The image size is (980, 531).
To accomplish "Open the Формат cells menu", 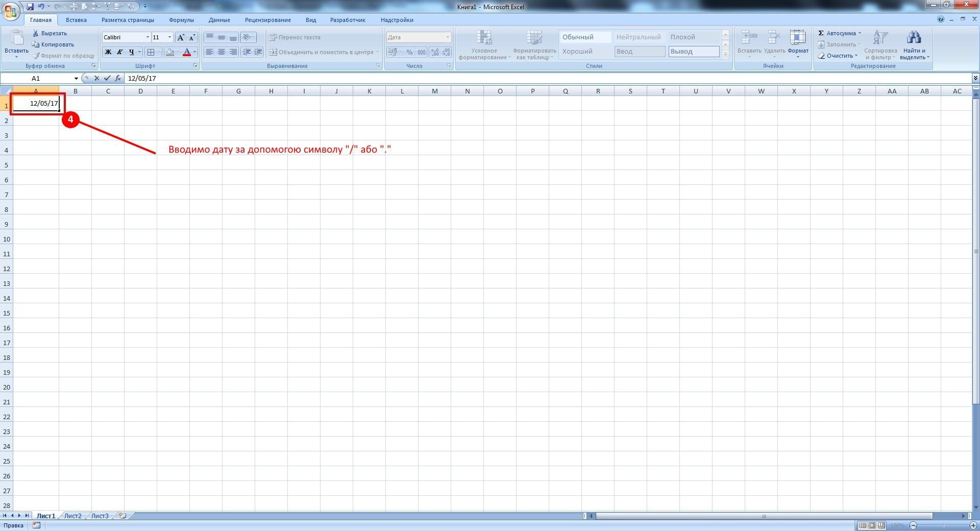I will pyautogui.click(x=798, y=45).
